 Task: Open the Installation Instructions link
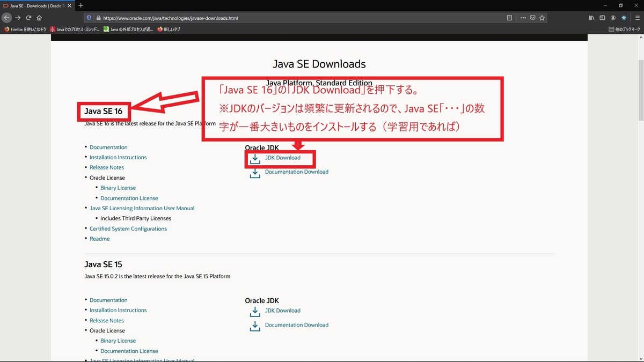pyautogui.click(x=118, y=157)
